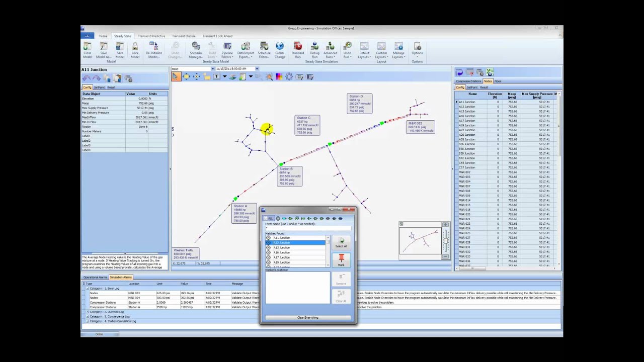Open Scenario Manager from the ribbon

(196, 50)
